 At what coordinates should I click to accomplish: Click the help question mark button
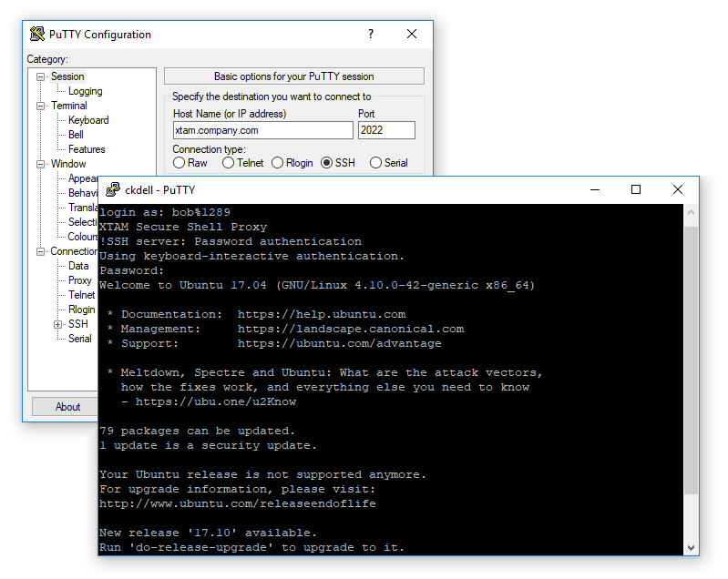370,35
